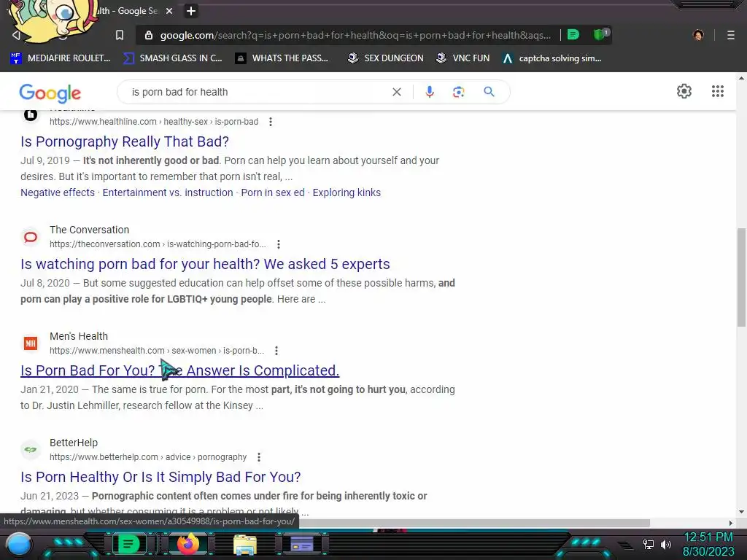The height and width of the screenshot is (560, 747).
Task: Search by image camera icon
Action: (458, 92)
